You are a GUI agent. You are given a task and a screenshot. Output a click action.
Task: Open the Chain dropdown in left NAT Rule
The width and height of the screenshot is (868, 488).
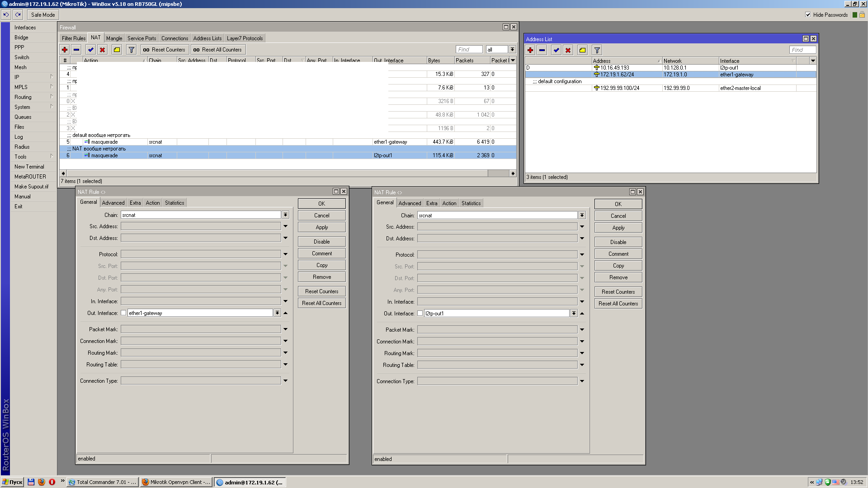click(x=286, y=215)
